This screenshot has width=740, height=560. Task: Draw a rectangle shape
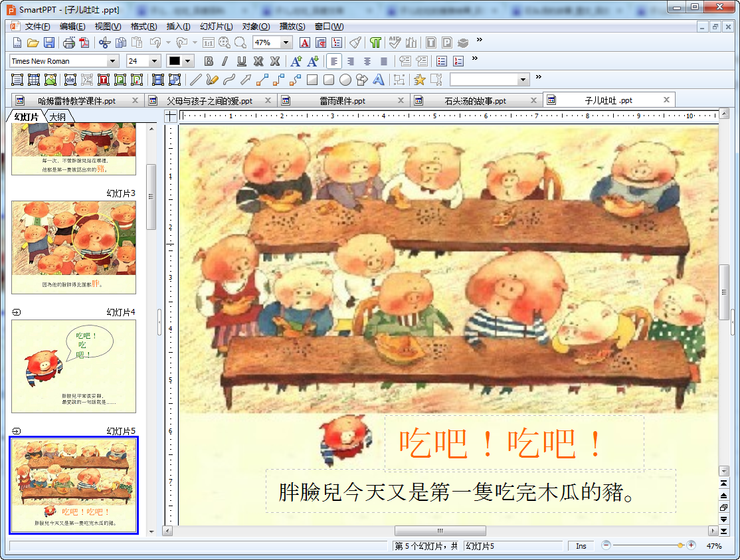[312, 80]
